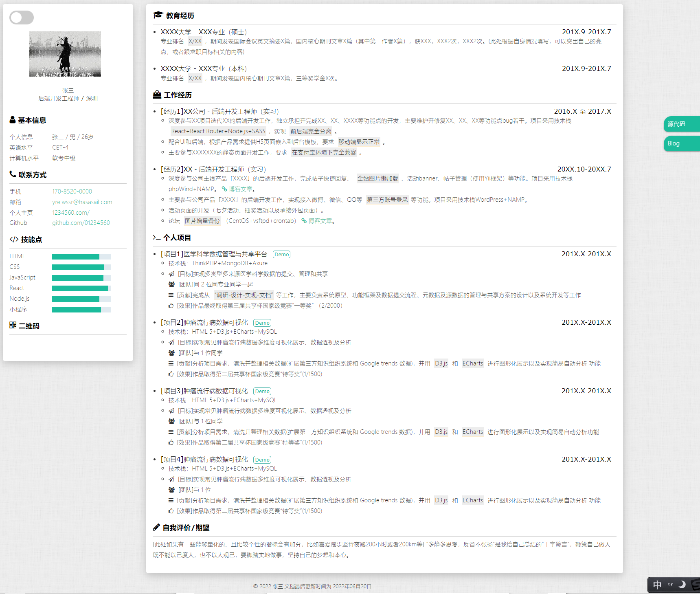
Task: Click the 2016.X 至 2017.X date text
Action: coord(583,111)
